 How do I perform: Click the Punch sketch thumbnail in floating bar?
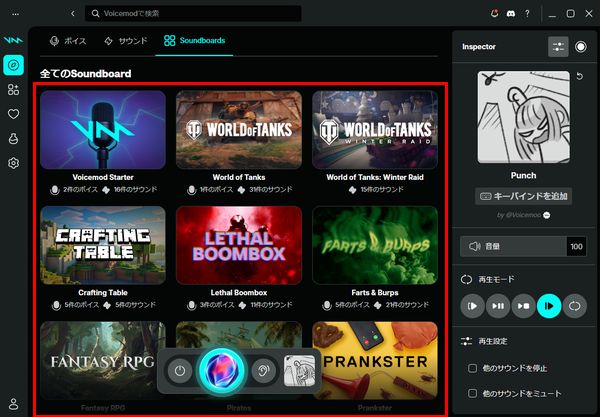300,370
